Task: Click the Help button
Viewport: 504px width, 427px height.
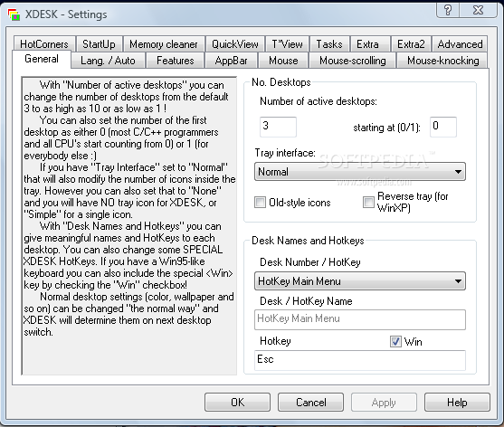Action: point(457,403)
